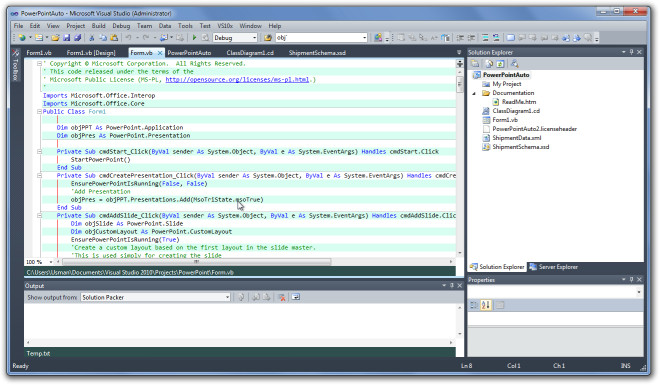Screen dimensions: 660x385
Task: Open the editor active files dropdown arrow
Action: pos(459,53)
